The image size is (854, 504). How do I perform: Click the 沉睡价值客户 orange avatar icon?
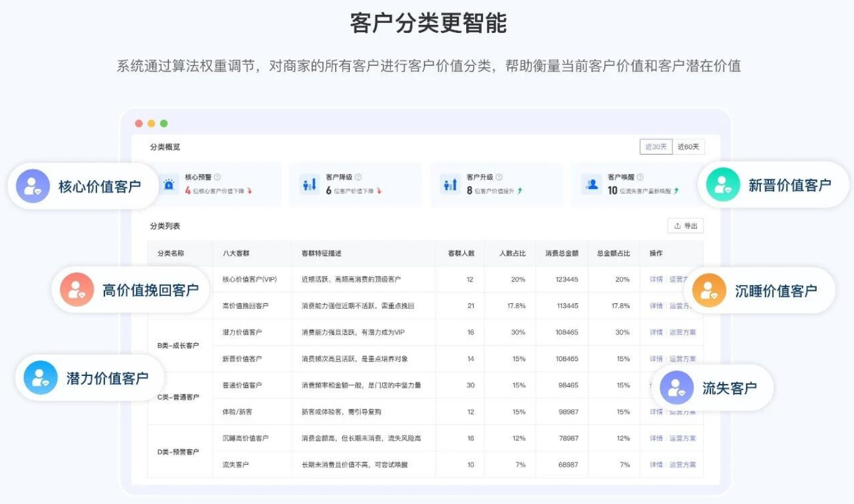pyautogui.click(x=709, y=291)
